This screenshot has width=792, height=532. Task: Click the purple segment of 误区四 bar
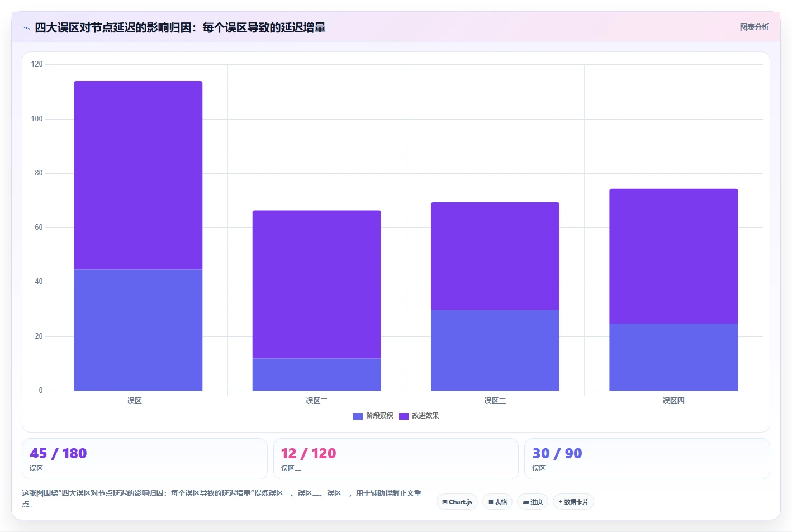tap(674, 256)
